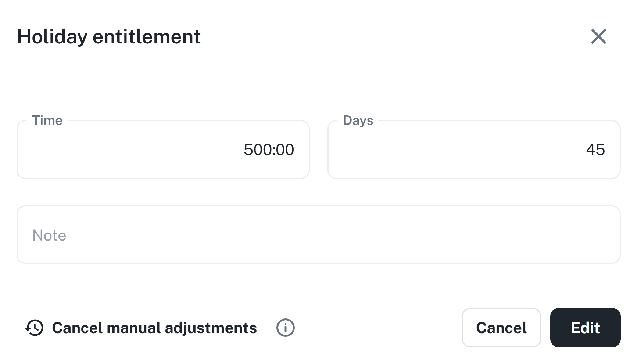Revert adjustments via the history icon
The height and width of the screenshot is (364, 641).
click(x=34, y=328)
